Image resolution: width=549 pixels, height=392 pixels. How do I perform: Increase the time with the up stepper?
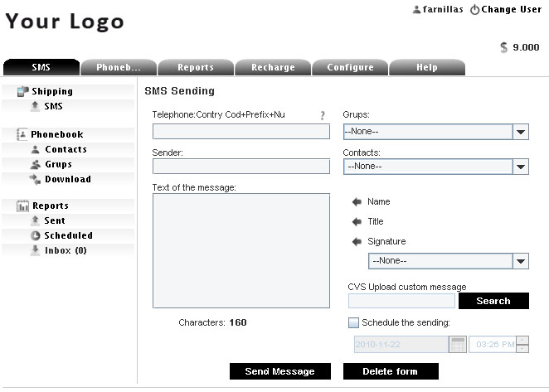[x=522, y=340]
